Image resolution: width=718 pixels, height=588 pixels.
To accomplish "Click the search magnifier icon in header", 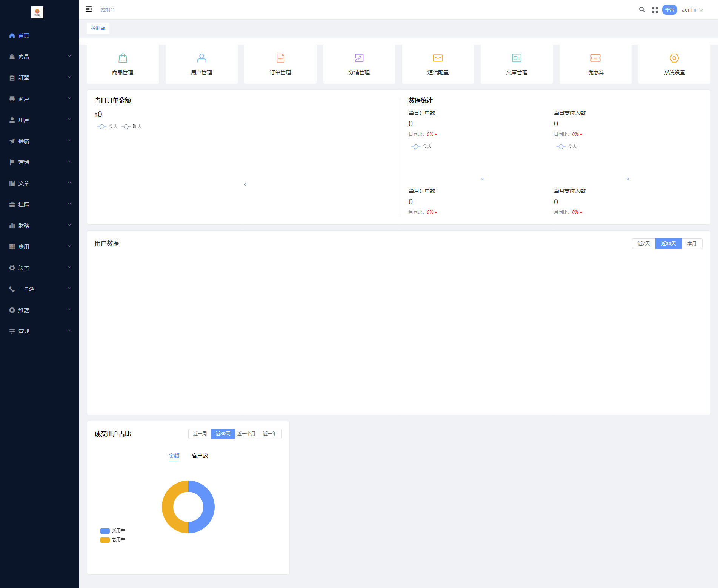I will click(x=641, y=10).
